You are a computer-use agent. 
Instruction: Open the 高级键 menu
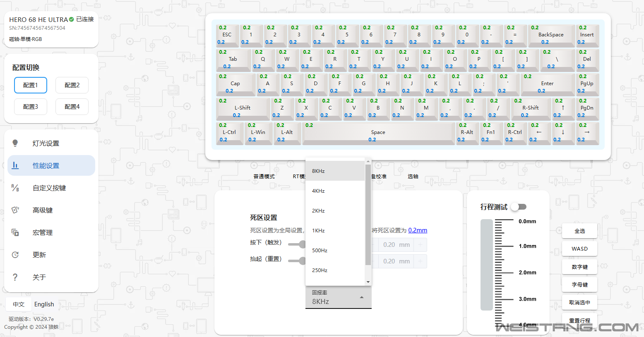[x=51, y=210]
